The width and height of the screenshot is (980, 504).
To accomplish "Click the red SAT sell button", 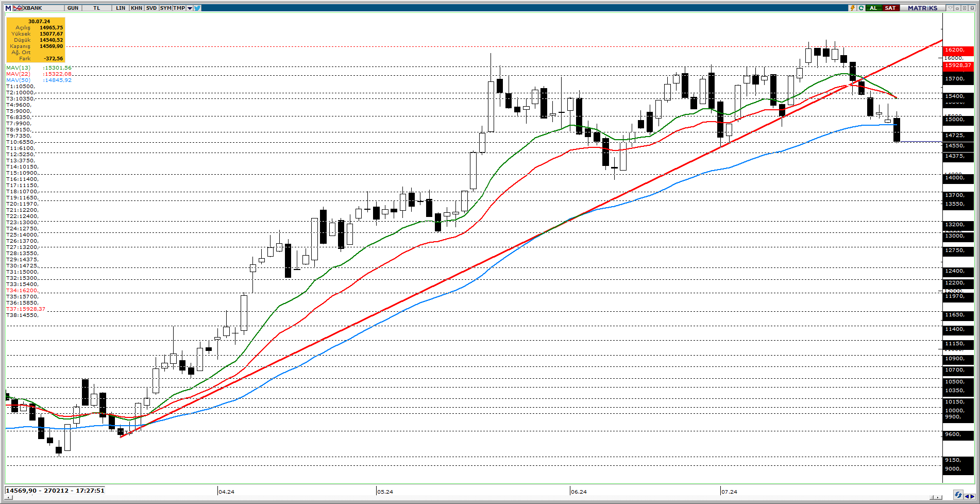I will 890,8.
